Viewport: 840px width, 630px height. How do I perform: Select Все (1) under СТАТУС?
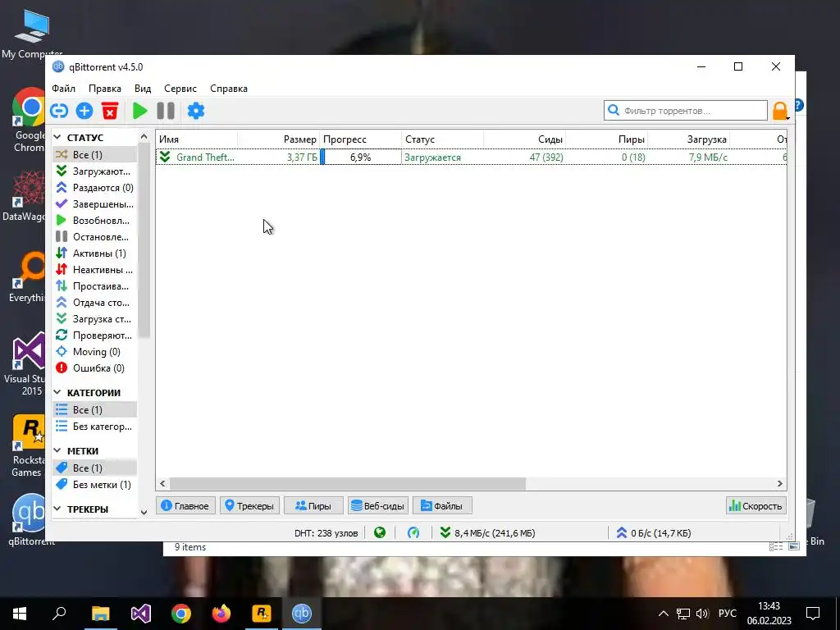(95, 154)
